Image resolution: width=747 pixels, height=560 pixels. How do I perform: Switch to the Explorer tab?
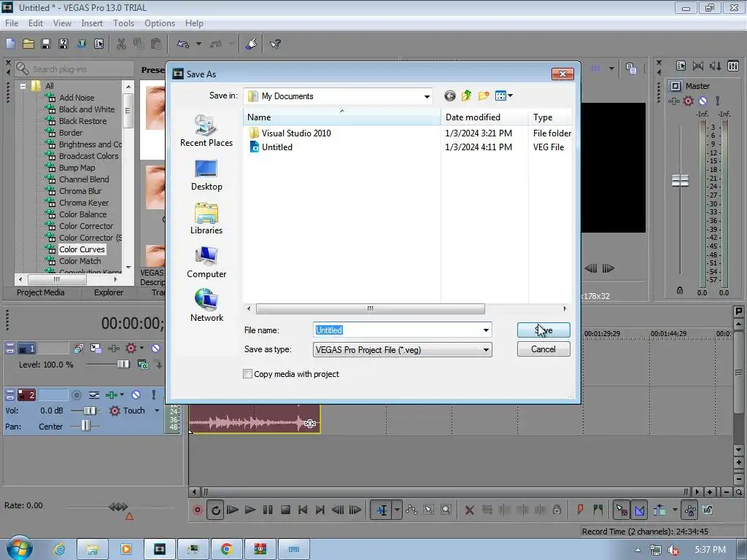pyautogui.click(x=109, y=292)
